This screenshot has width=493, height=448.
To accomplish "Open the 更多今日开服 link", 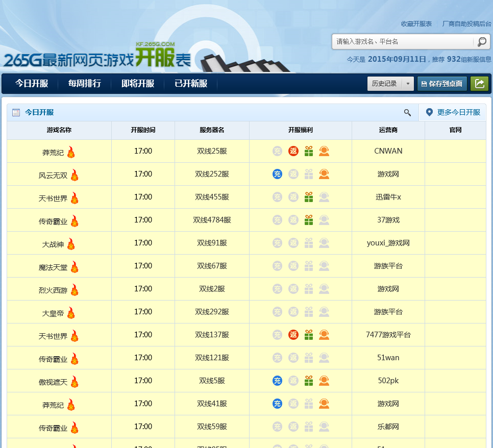I will (458, 112).
